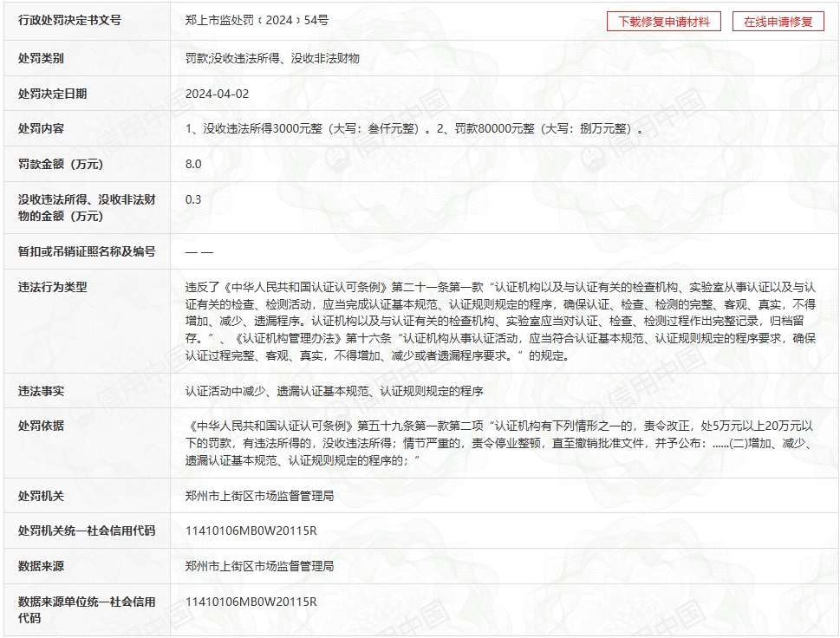Click the 在线申请修复 button
Screen dimensions: 840x638
(x=778, y=22)
